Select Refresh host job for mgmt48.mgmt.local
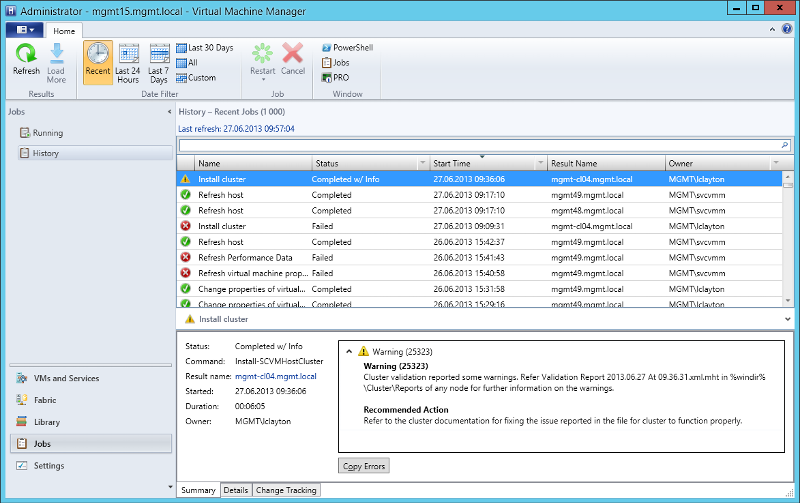The width and height of the screenshot is (800, 503). 479,210
